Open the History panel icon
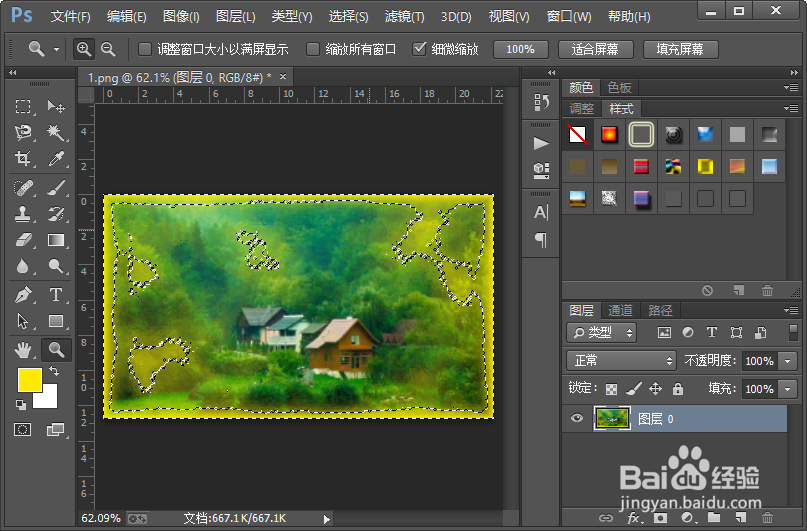Screen dimensions: 807x531 541,102
